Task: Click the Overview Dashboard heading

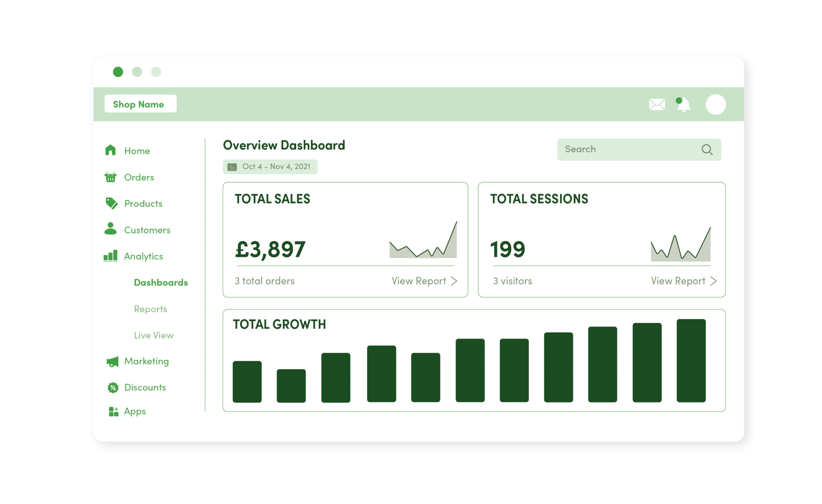Action: [284, 145]
